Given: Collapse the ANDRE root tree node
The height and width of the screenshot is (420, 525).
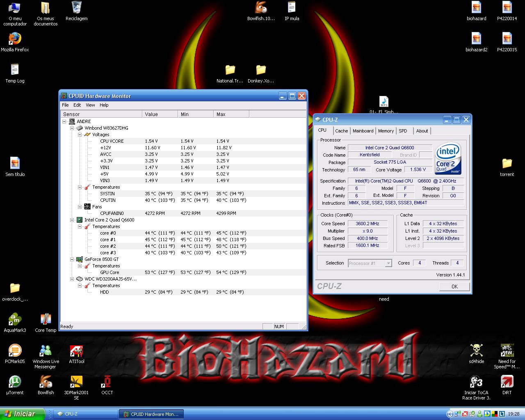Looking at the screenshot, I should click(x=64, y=121).
